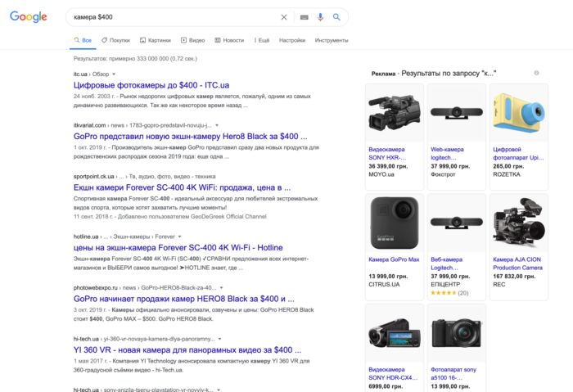Open цены на экшн-камера Forever SC-400 Hotline link

178,248
